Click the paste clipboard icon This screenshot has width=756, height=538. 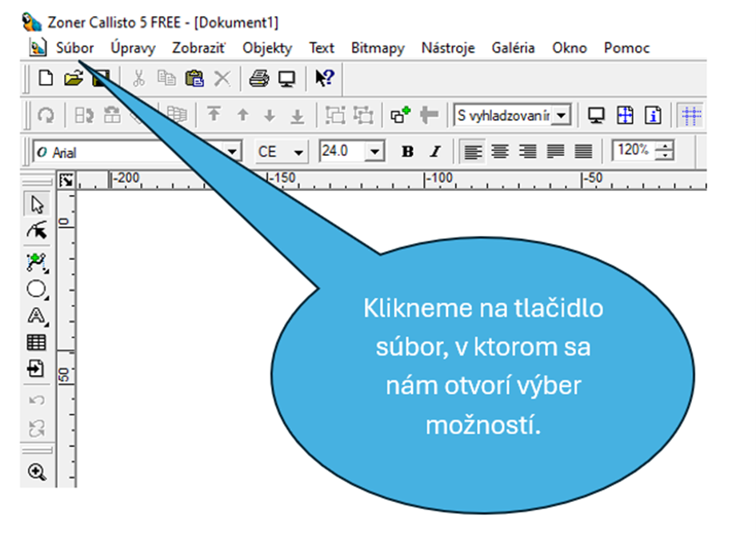[194, 78]
